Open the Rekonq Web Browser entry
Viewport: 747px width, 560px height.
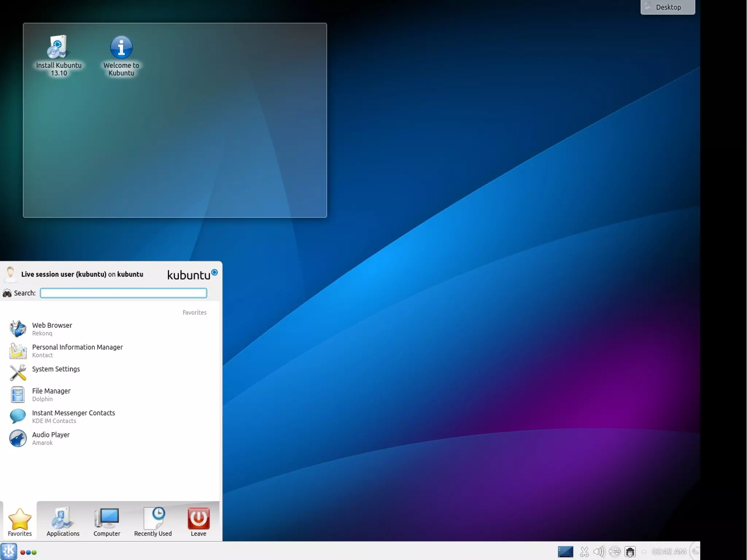(52, 328)
